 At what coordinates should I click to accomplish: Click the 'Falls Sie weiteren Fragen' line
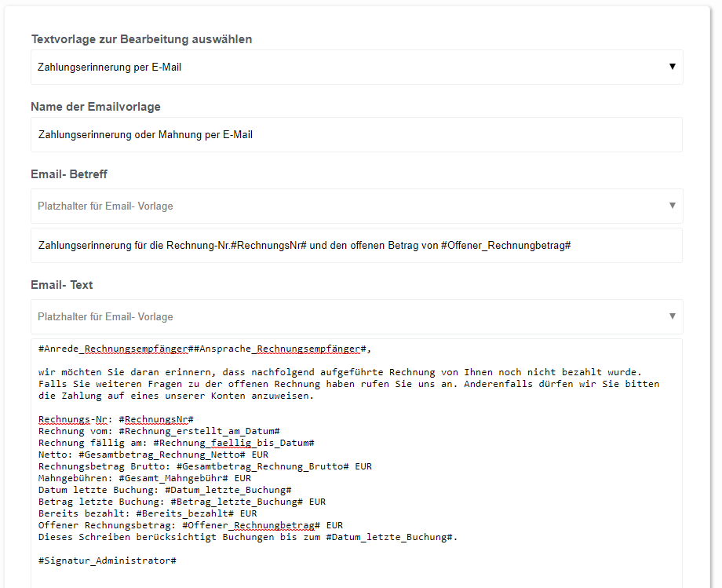348,384
